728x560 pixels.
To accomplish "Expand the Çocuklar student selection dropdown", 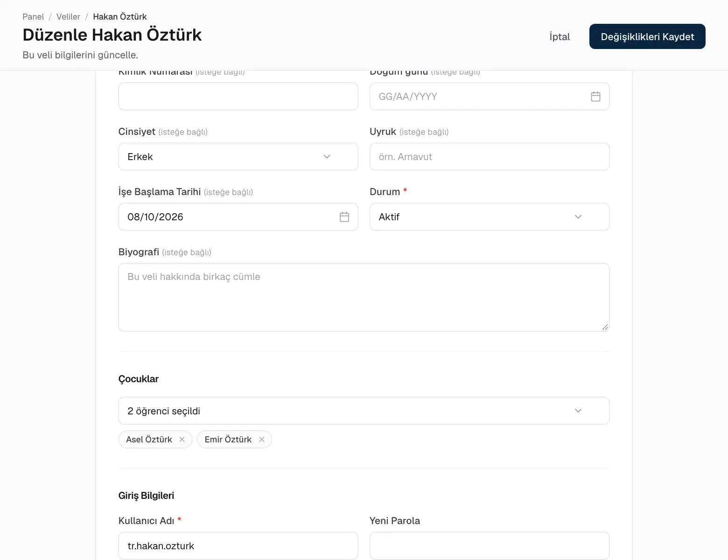I will (x=364, y=411).
